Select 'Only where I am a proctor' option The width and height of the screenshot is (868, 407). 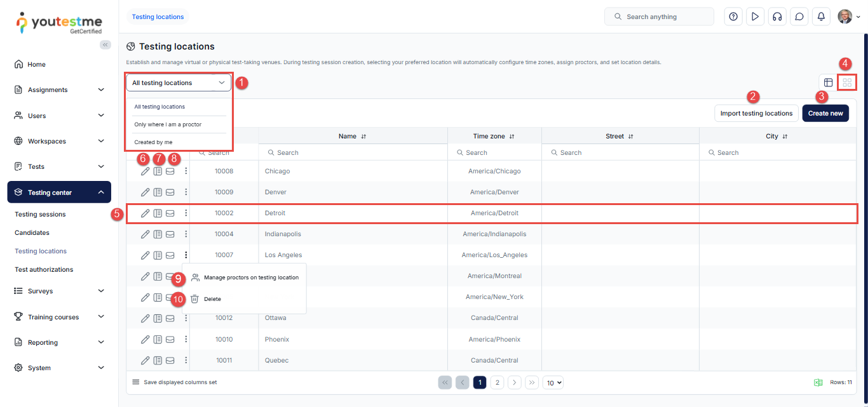(x=168, y=124)
